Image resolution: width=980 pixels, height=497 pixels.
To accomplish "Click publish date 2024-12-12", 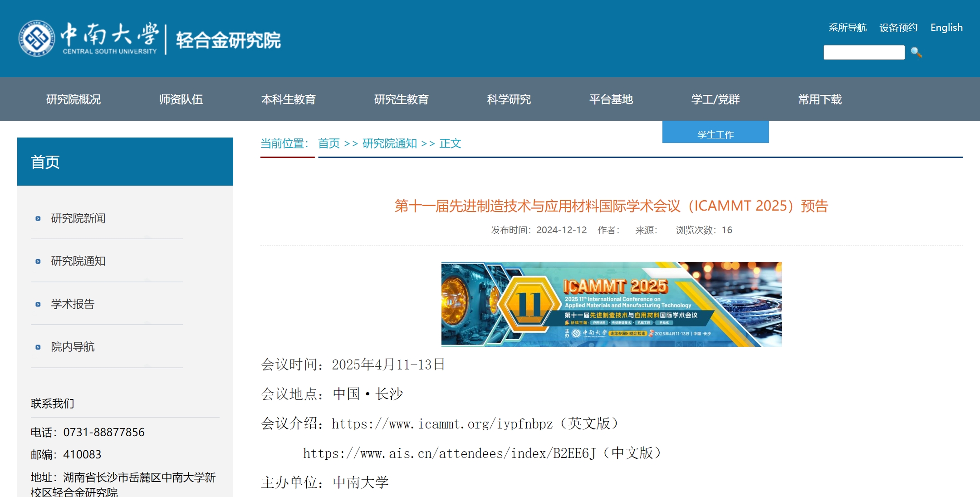I will pos(562,230).
